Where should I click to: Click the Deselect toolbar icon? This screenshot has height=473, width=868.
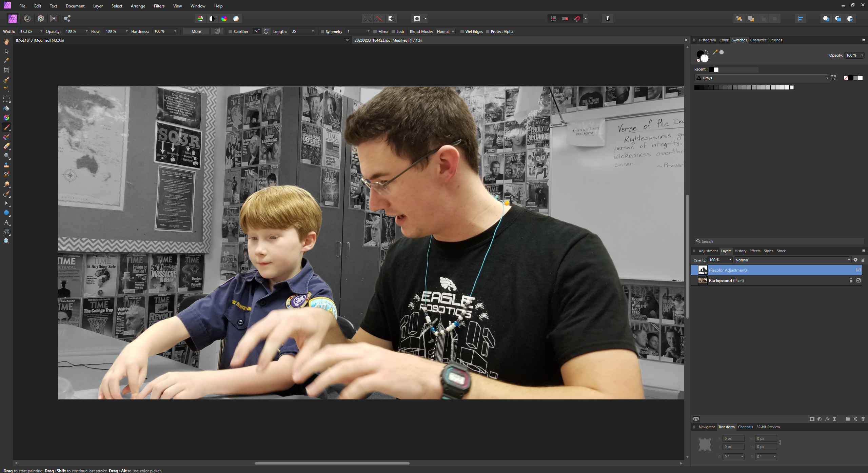pos(379,19)
